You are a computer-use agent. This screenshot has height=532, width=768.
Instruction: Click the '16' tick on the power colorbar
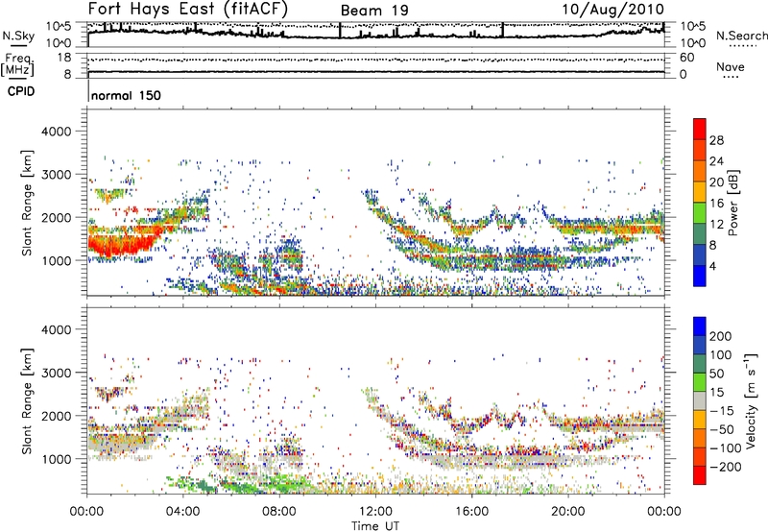click(x=716, y=204)
